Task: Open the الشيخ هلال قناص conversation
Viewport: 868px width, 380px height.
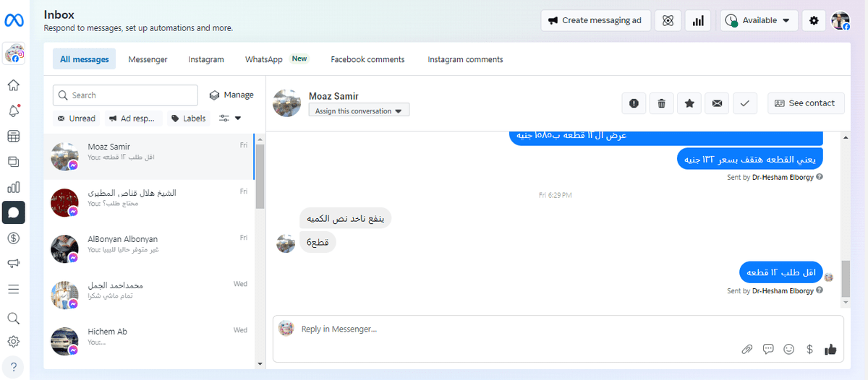Action: (149, 202)
